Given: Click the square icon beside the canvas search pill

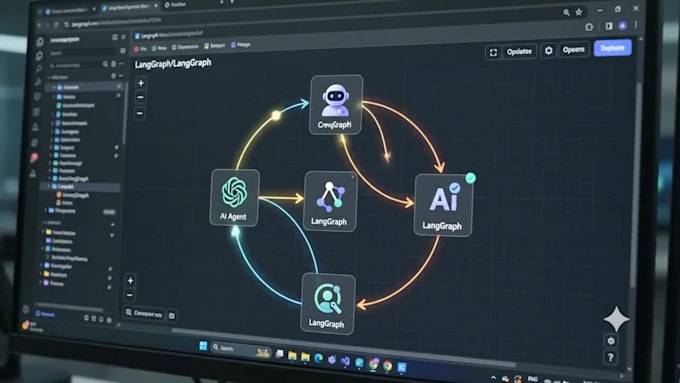Looking at the screenshot, I should click(x=172, y=316).
